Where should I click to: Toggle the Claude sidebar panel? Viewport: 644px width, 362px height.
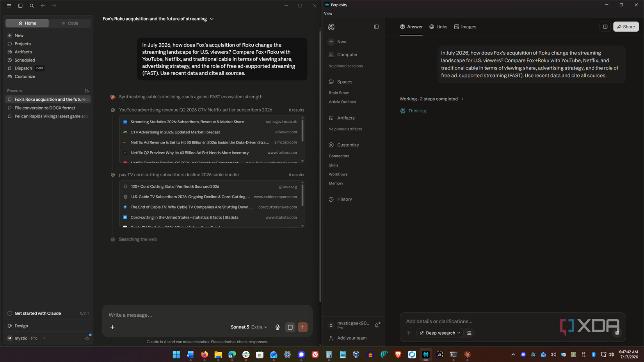(20, 6)
